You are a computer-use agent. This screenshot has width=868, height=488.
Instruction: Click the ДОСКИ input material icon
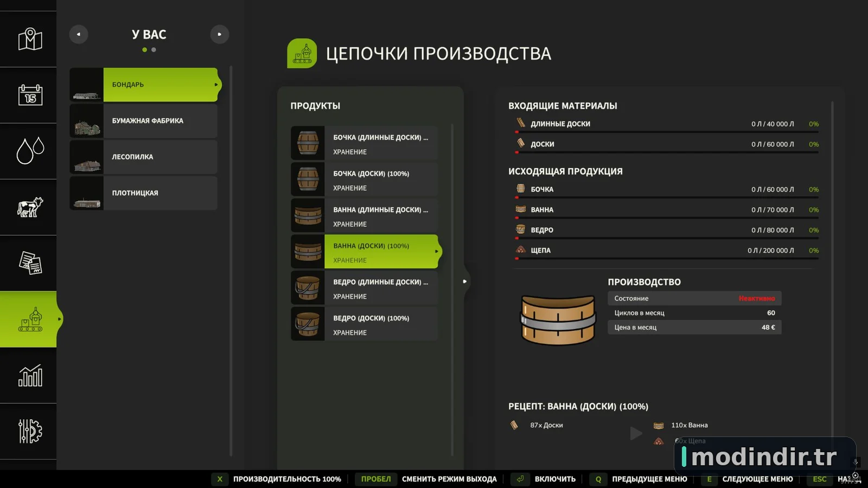(521, 143)
